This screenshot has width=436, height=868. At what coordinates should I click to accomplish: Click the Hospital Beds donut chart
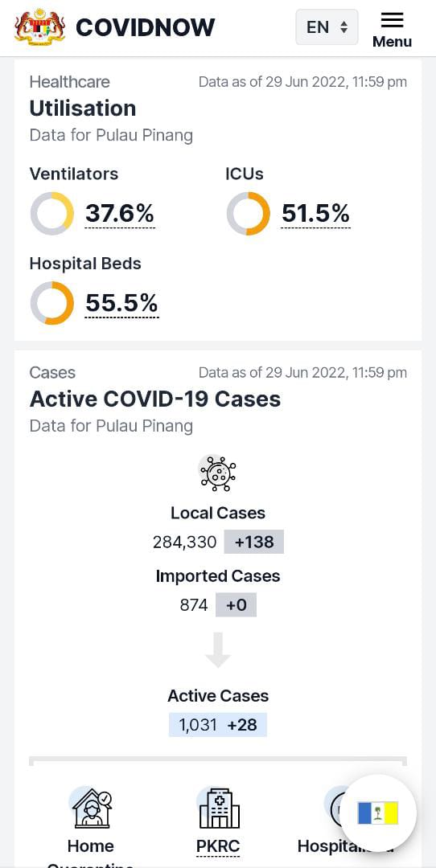pyautogui.click(x=52, y=303)
